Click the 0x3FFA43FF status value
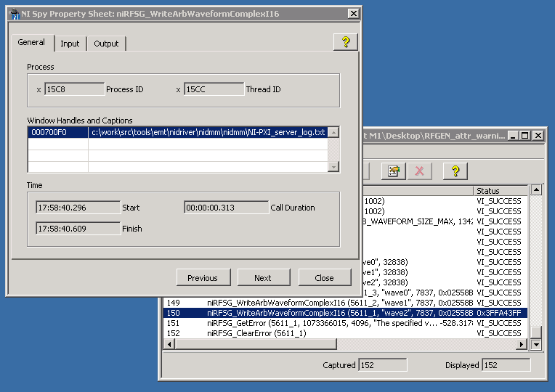 [499, 313]
